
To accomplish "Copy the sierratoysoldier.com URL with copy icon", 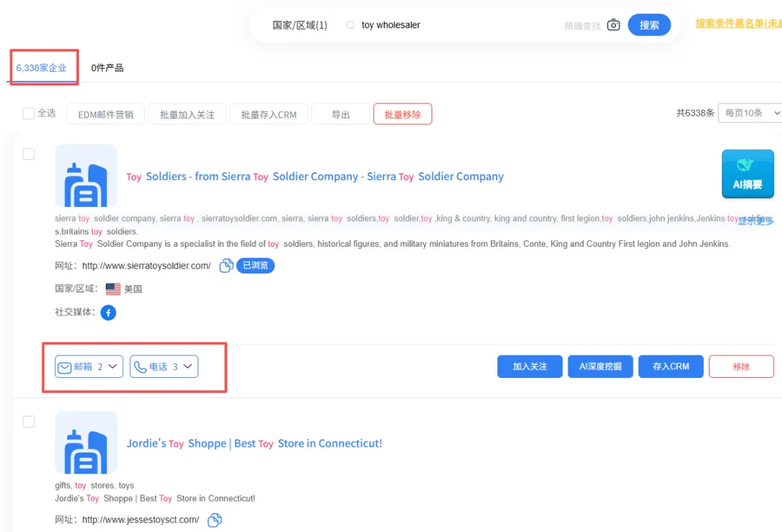I will [226, 265].
